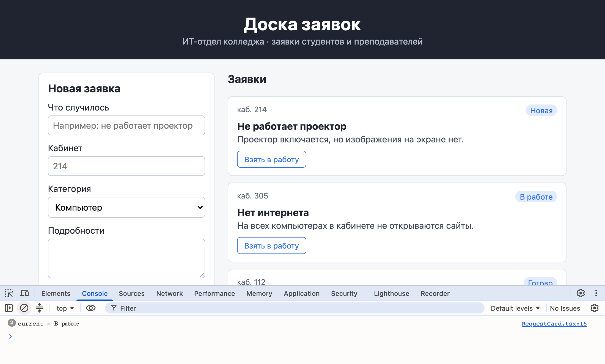Image resolution: width=605 pixels, height=364 pixels.
Task: Focus the Что случилось input field
Action: pyautogui.click(x=127, y=125)
